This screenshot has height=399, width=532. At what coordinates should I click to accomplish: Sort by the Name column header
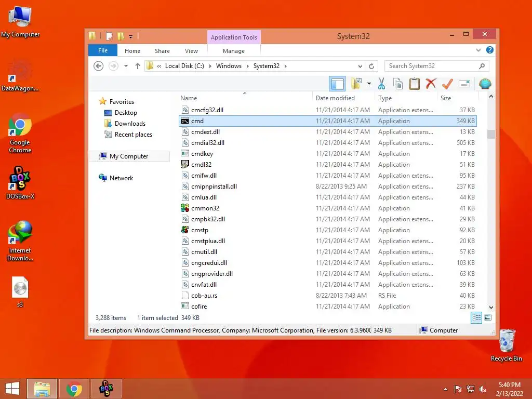point(245,98)
